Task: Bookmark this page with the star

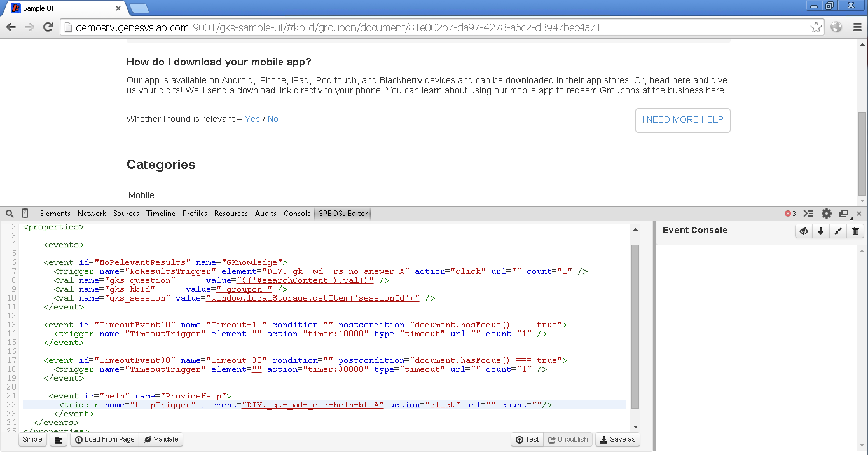Action: [x=816, y=27]
